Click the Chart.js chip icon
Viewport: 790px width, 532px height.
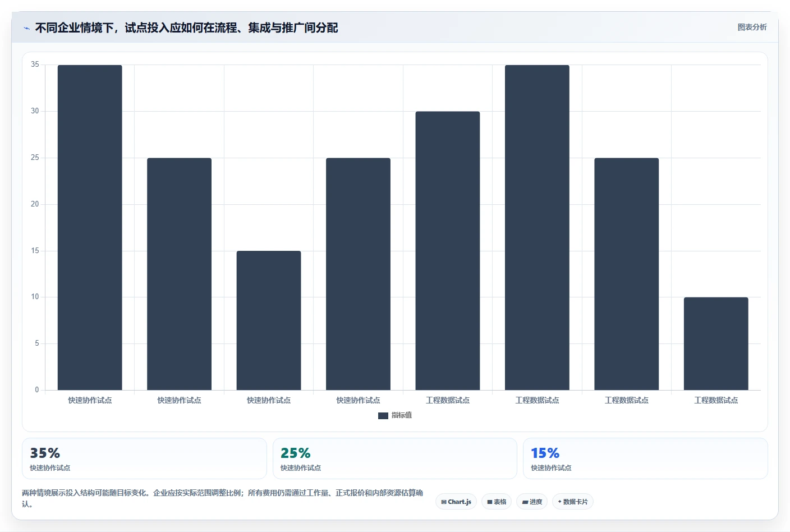[x=444, y=502]
